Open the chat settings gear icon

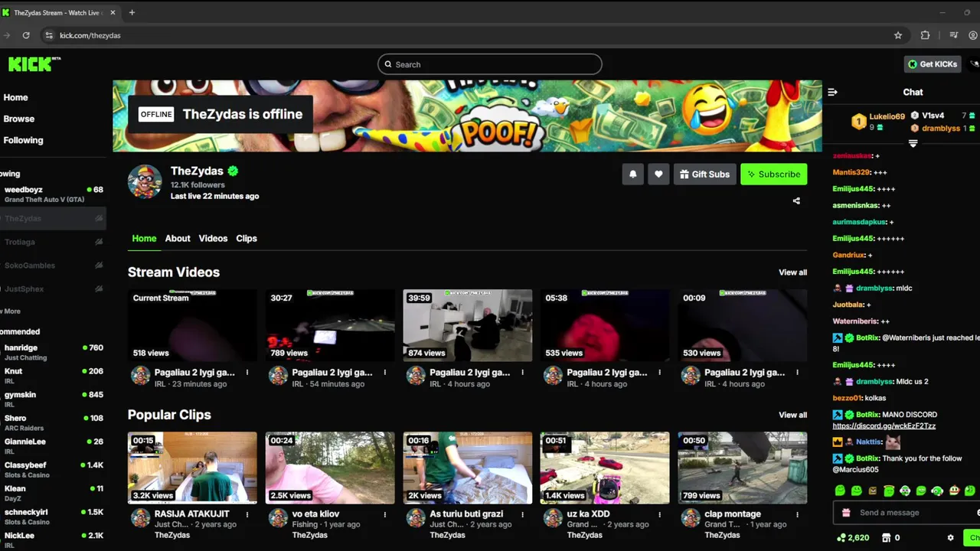tap(951, 538)
